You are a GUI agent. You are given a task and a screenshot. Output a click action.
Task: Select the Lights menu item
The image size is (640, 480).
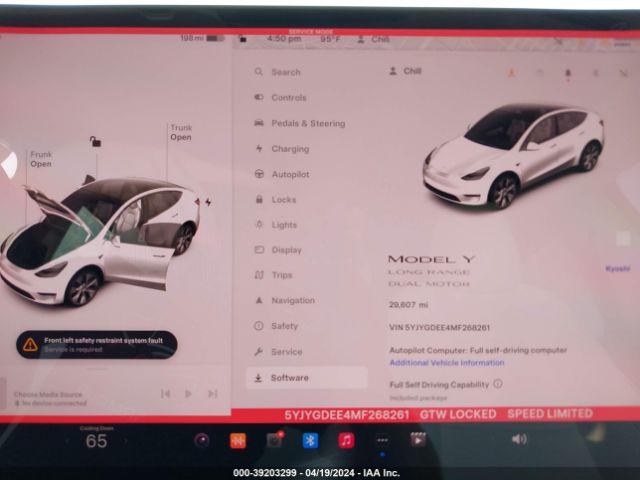[x=276, y=225]
